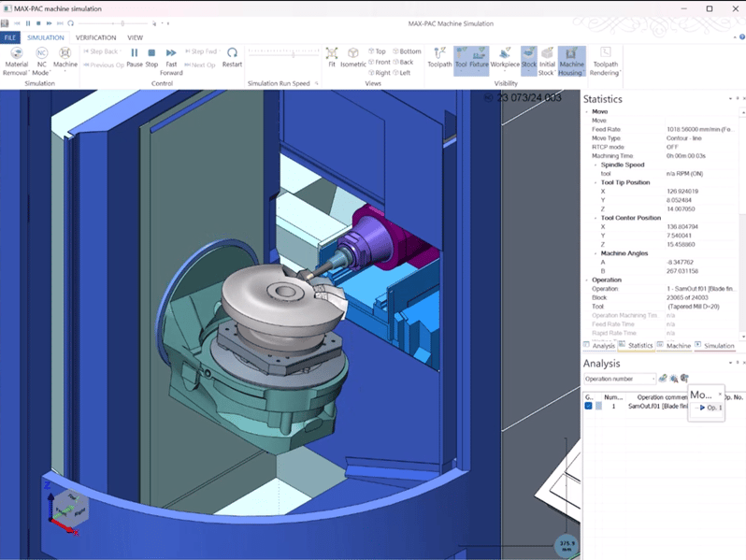Open the FILE menu
Image resolution: width=746 pixels, height=560 pixels.
[10, 37]
